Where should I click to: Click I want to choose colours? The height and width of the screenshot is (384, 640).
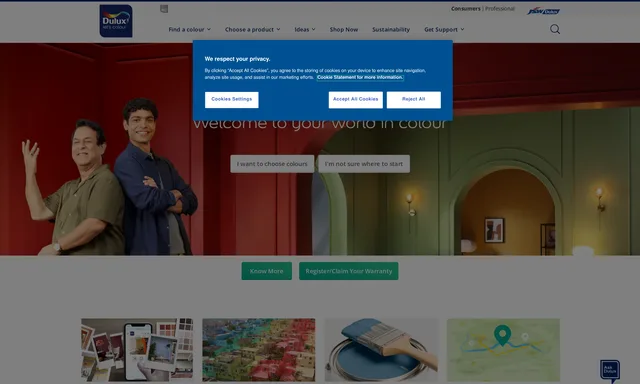click(272, 164)
